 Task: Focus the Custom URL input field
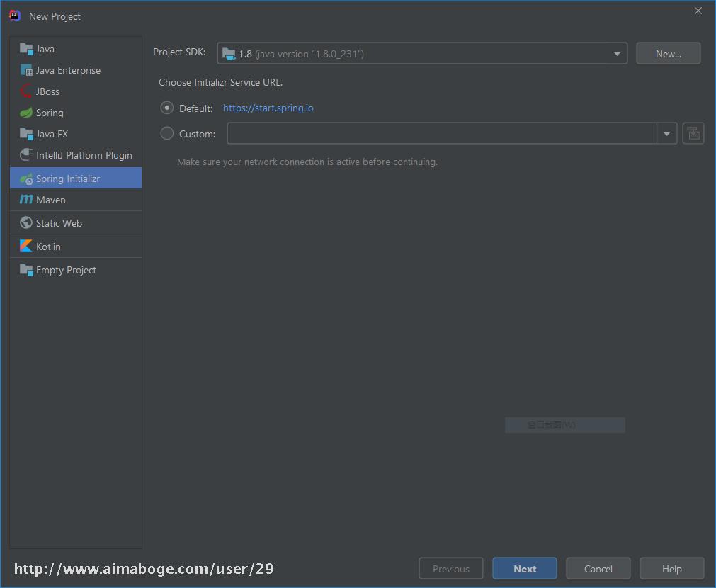(441, 133)
